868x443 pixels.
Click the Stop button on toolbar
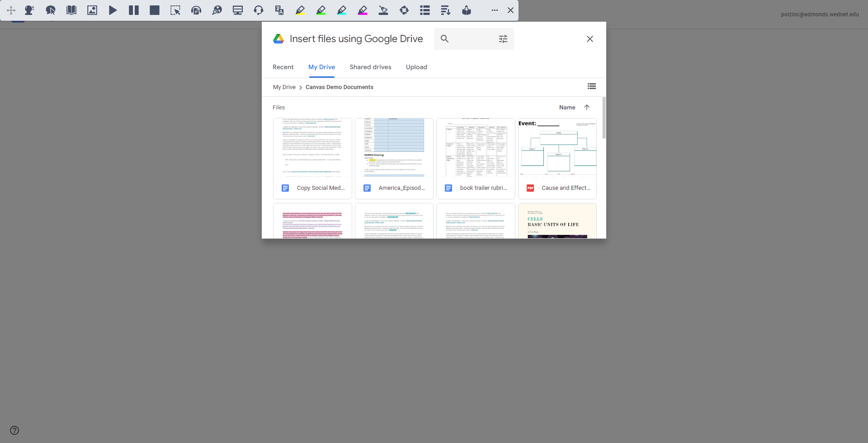click(x=155, y=10)
